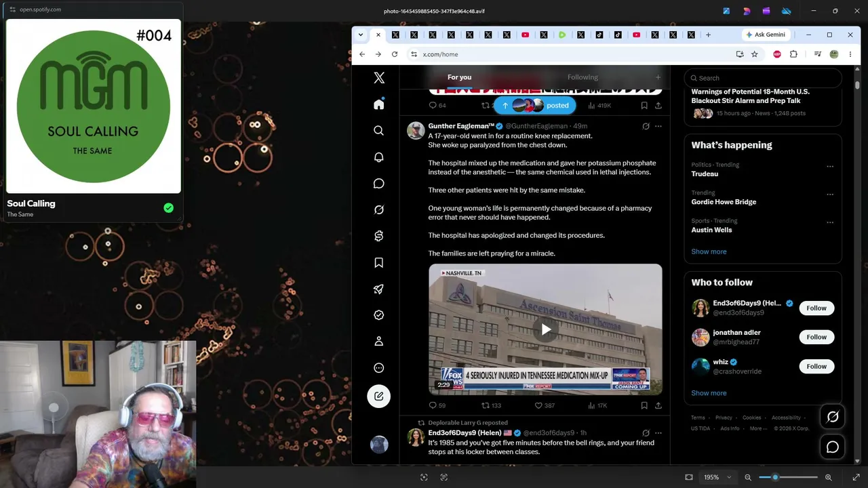The image size is (868, 488).
Task: Switch to the Following tab
Action: coord(583,77)
